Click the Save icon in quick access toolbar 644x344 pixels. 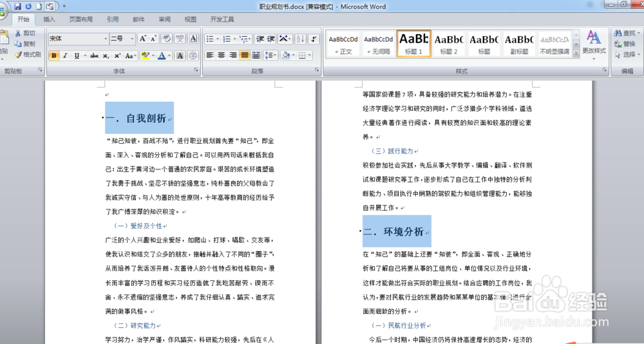coord(17,6)
